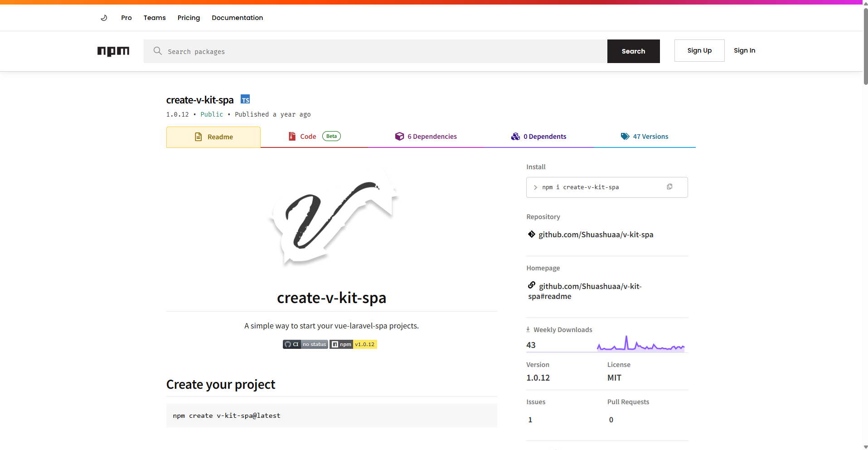This screenshot has width=868, height=450.
Task: Click the 'Public' label text
Action: 212,114
